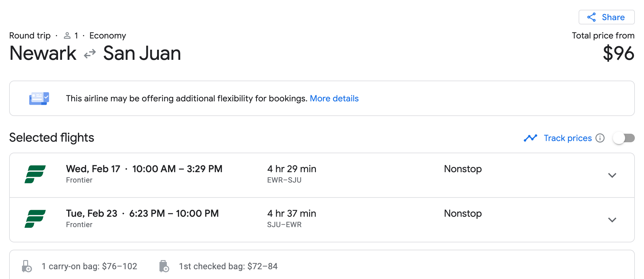This screenshot has width=644, height=279.
Task: Click the round-trip swap arrows icon
Action: point(90,54)
